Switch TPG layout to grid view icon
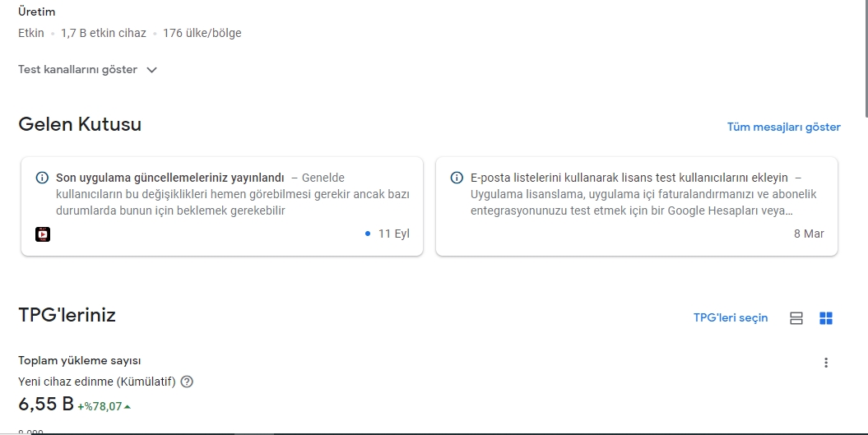The width and height of the screenshot is (868, 435). point(826,318)
